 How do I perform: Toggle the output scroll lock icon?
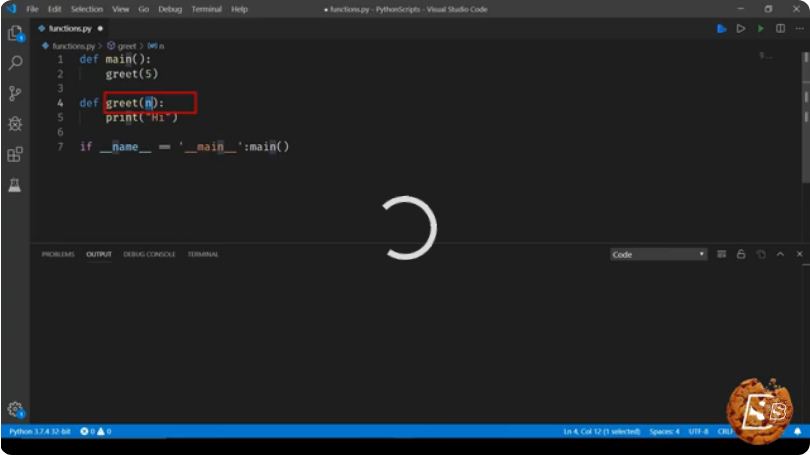741,254
